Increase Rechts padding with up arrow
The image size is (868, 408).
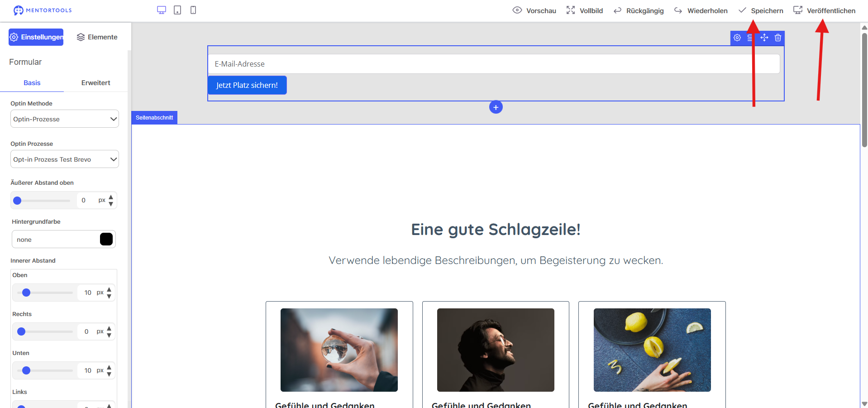[x=109, y=328]
